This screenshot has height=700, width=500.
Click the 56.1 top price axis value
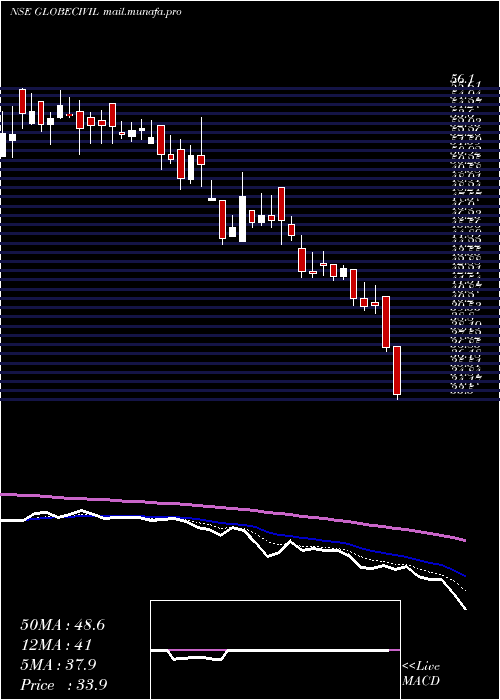click(x=461, y=79)
